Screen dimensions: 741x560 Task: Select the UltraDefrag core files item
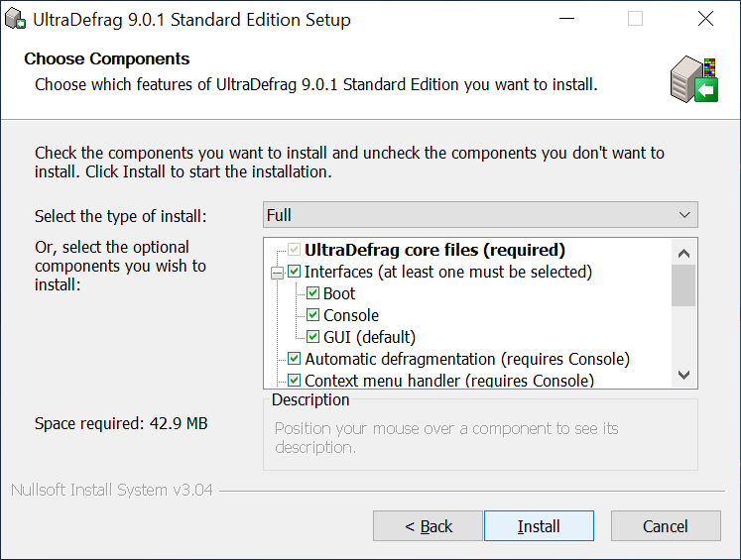pos(434,250)
